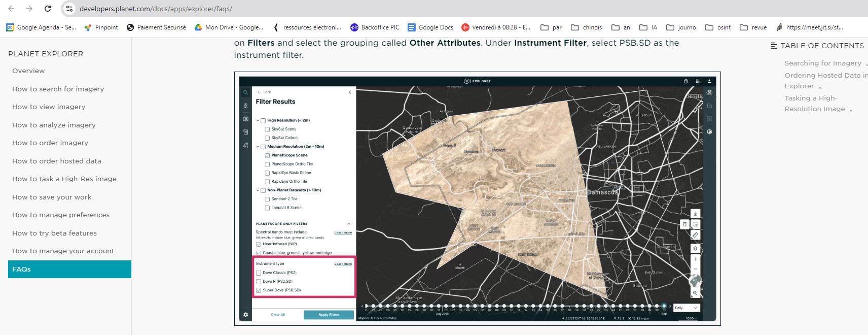Open the 'journo' bookmarks folder
Screen dimensions: 868x335
click(681, 27)
